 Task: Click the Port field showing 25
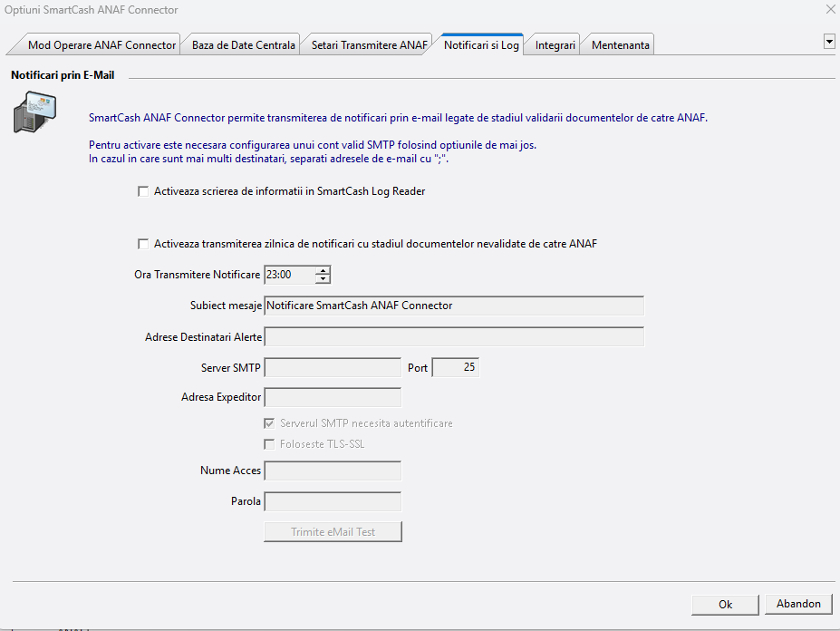(456, 368)
